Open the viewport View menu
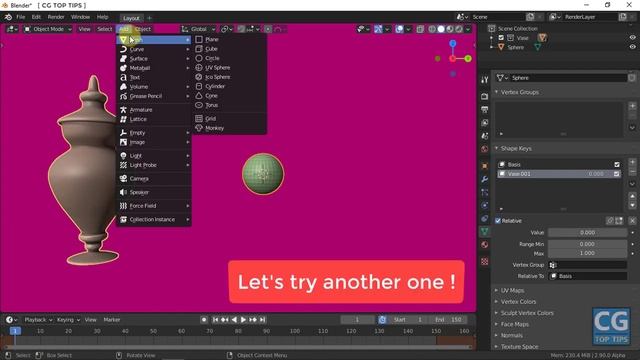 pos(84,29)
